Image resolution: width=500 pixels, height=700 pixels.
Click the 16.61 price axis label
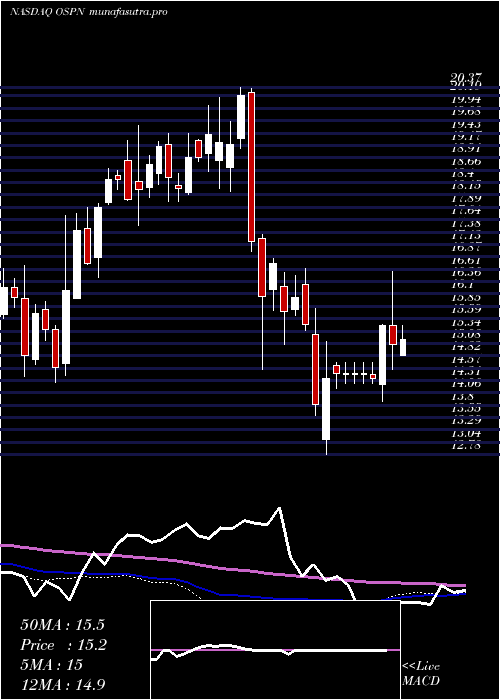(467, 261)
